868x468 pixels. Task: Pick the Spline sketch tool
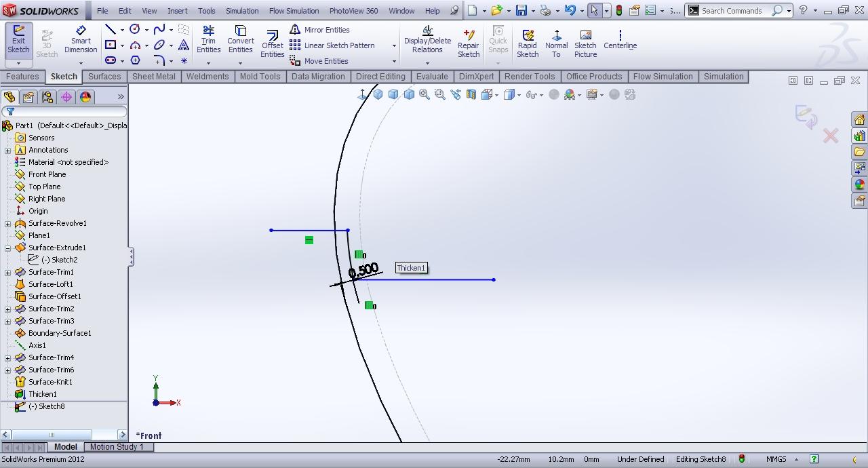click(x=159, y=30)
